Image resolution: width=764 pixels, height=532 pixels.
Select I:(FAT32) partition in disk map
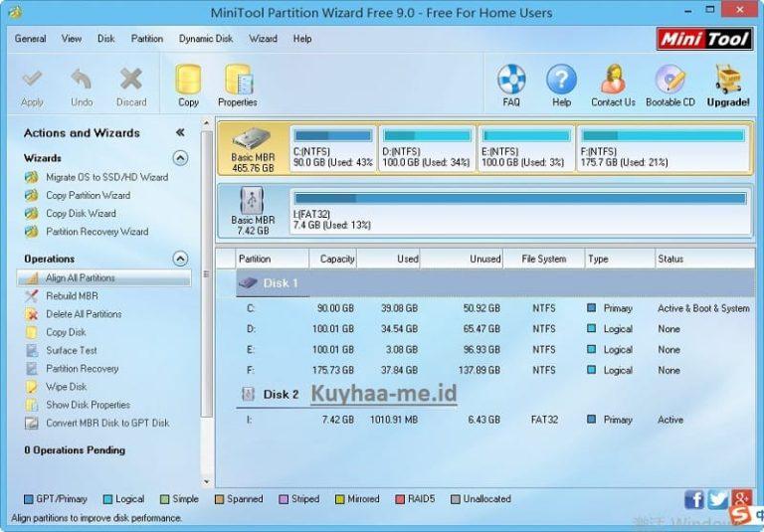coord(520,212)
